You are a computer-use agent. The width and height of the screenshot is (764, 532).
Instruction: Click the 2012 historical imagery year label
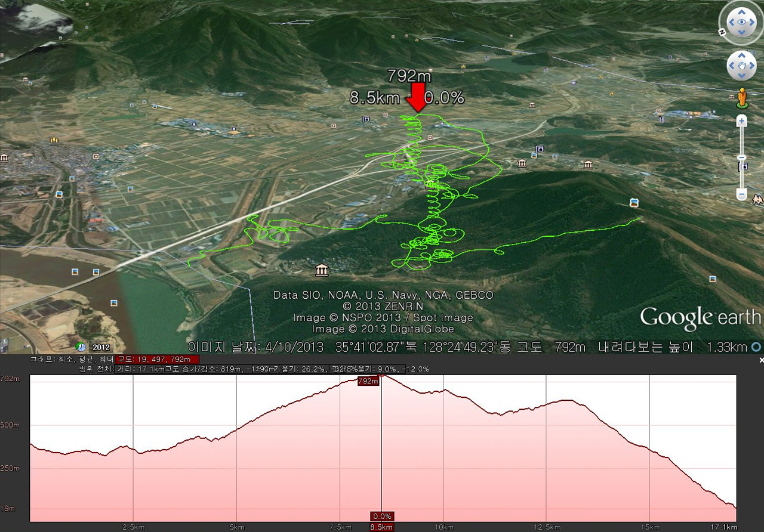pyautogui.click(x=101, y=347)
